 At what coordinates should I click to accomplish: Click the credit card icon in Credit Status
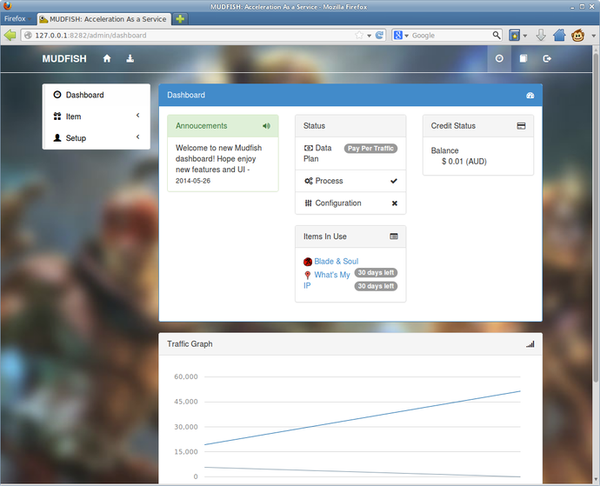pyautogui.click(x=521, y=126)
